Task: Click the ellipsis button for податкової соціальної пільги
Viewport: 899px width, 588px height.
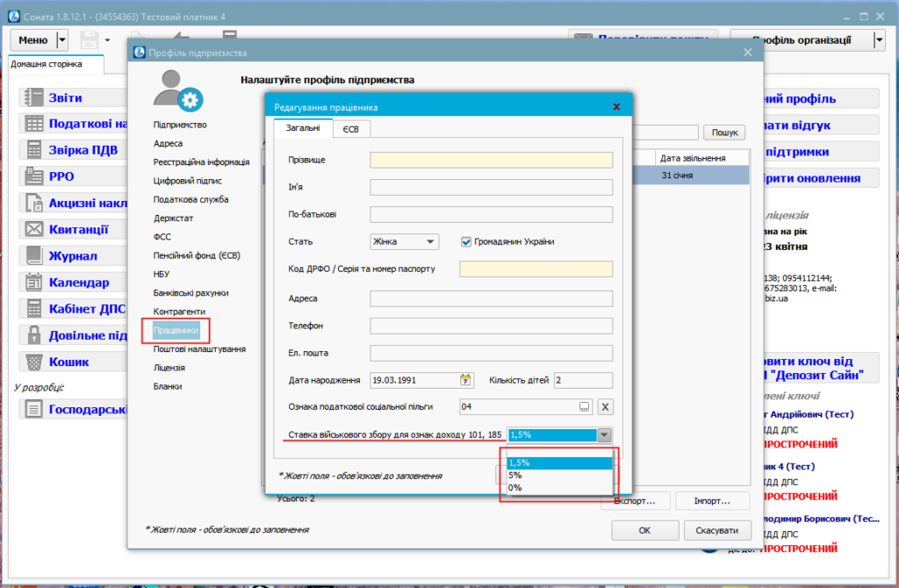Action: pos(585,406)
